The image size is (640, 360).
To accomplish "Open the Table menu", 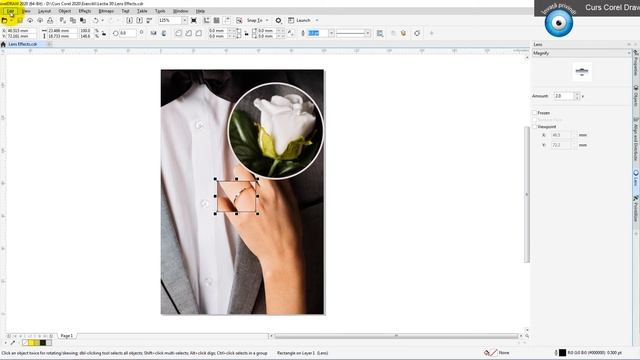I will [x=142, y=11].
